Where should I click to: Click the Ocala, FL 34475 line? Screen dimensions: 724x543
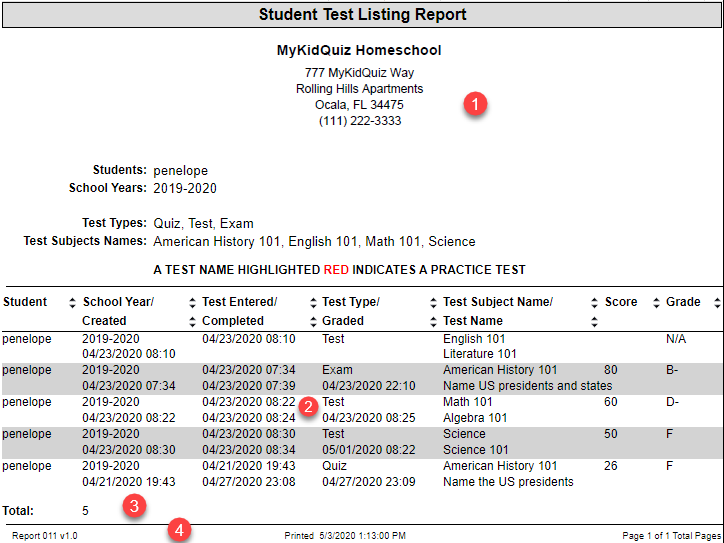pos(359,105)
